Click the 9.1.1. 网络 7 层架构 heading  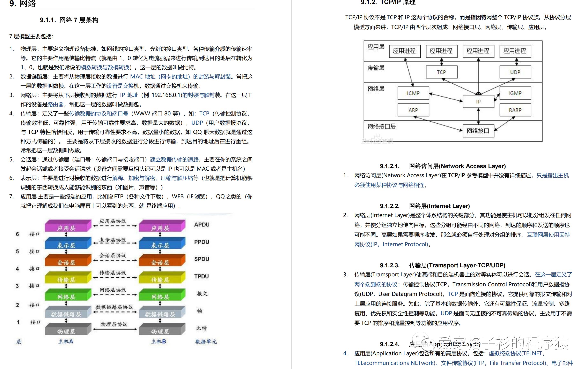tap(69, 20)
